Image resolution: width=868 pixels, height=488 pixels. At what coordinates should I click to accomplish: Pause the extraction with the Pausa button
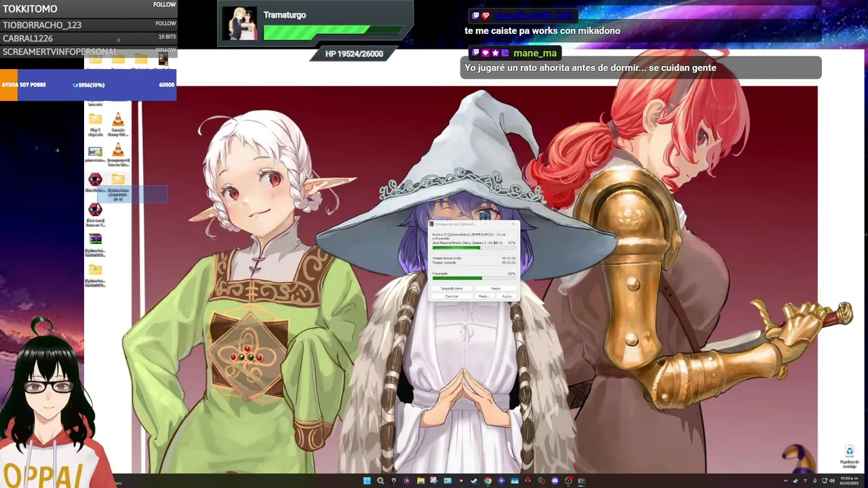(496, 288)
